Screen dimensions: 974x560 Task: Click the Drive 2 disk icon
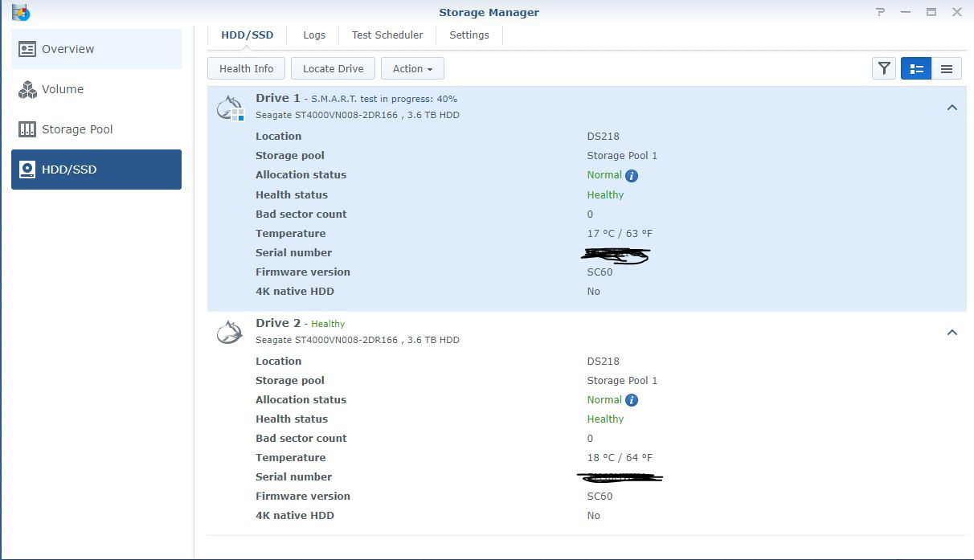[x=229, y=331]
